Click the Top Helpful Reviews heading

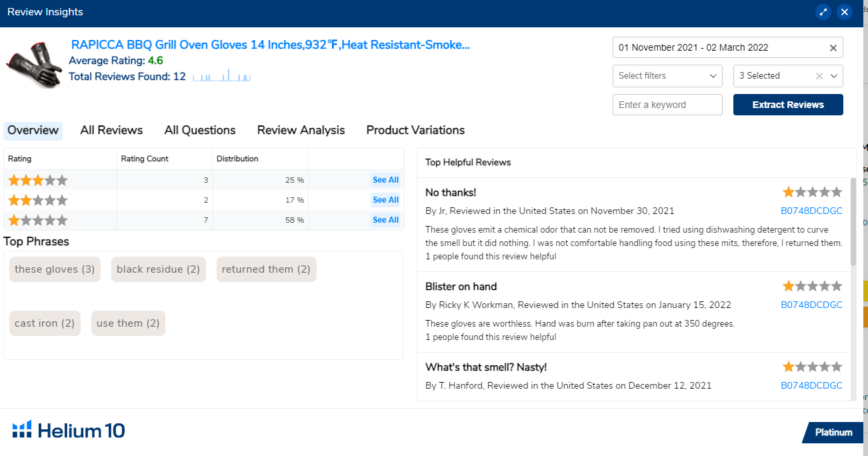pyautogui.click(x=468, y=162)
